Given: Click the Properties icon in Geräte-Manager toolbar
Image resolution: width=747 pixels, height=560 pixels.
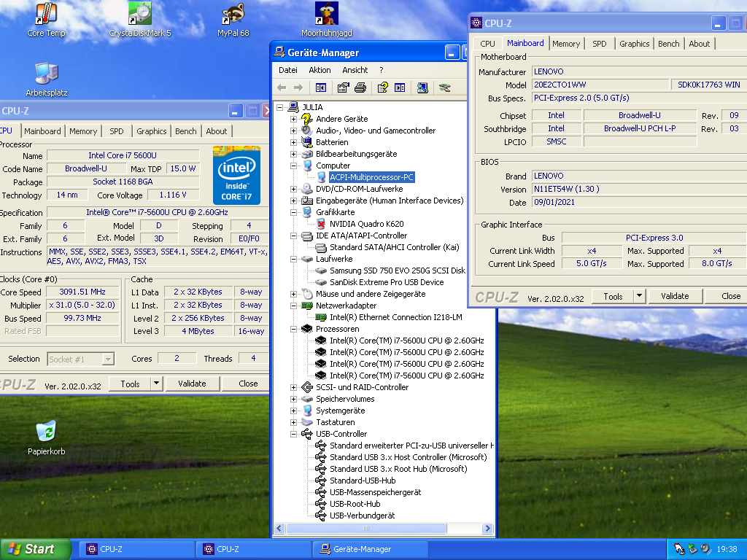Looking at the screenshot, I should point(343,88).
